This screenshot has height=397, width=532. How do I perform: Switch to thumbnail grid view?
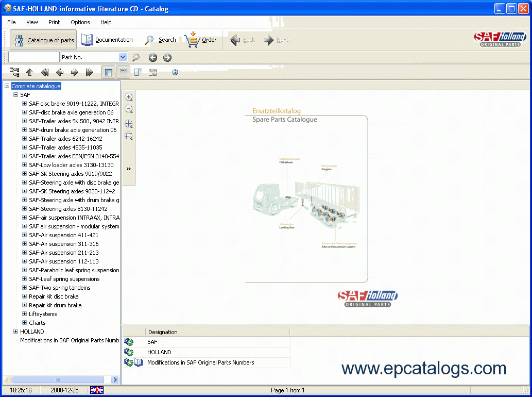152,72
